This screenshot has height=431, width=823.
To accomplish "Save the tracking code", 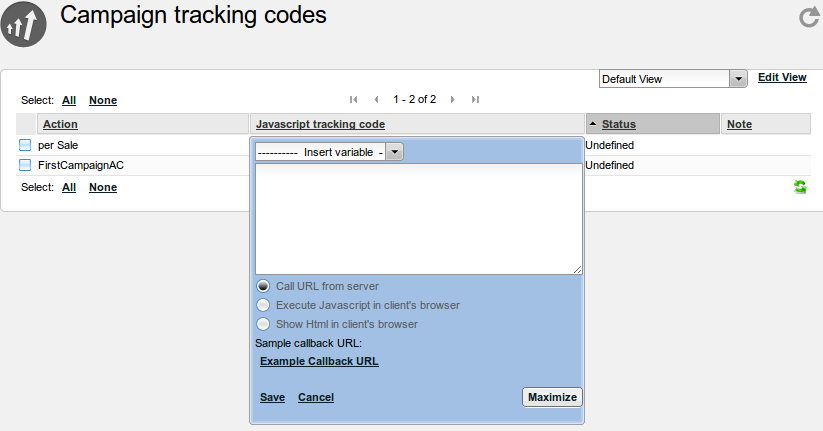I will click(272, 397).
